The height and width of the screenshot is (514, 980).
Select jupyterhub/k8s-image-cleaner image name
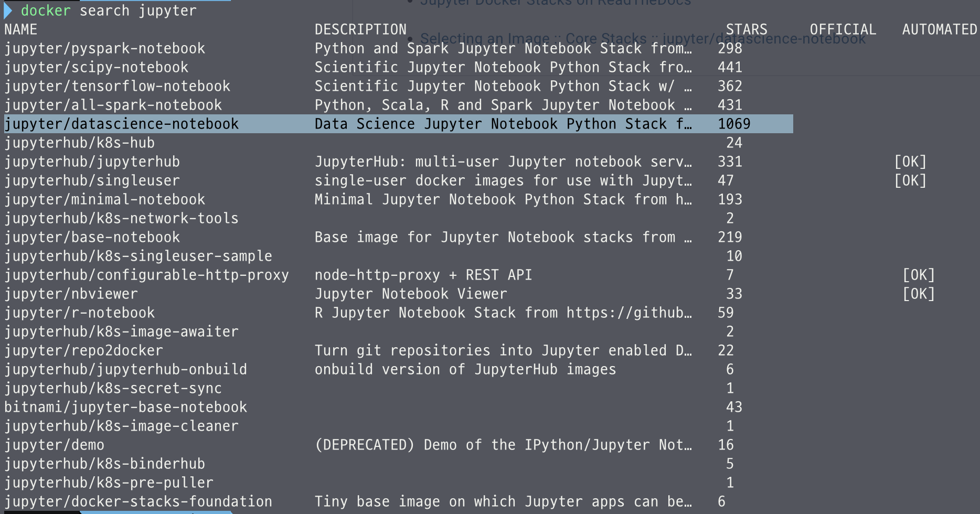tap(121, 426)
